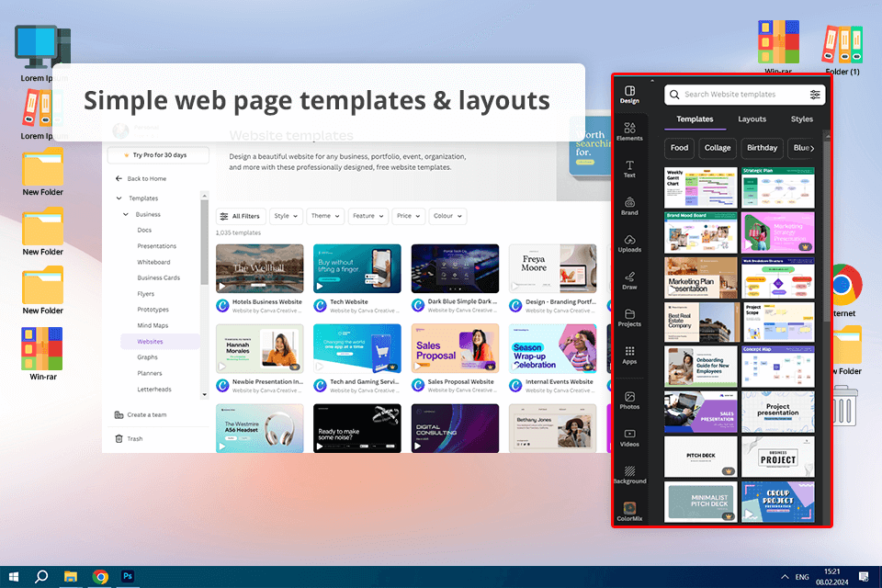Screen dimensions: 882x588
Task: Open the Theme filter dropdown
Action: click(325, 216)
